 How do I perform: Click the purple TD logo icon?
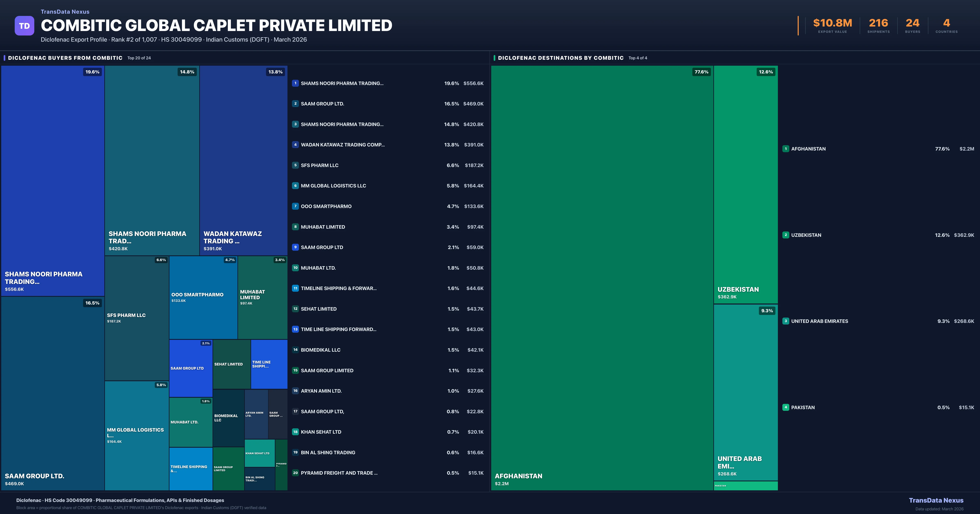pos(24,26)
